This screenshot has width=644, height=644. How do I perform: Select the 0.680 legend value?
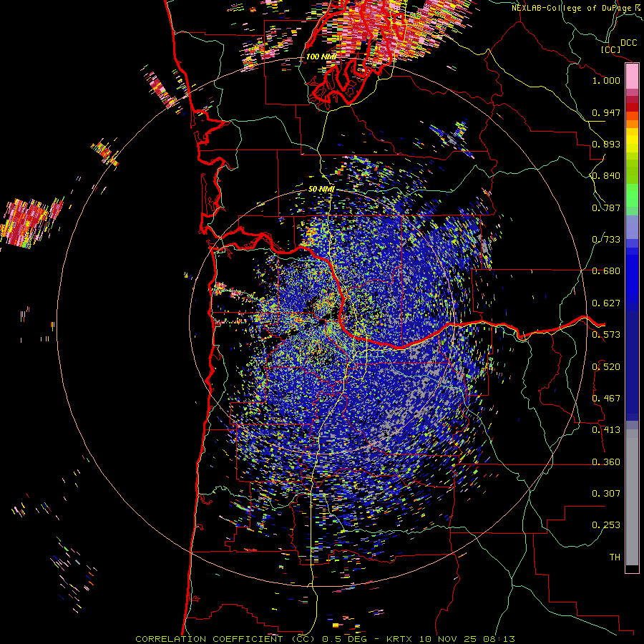tap(606, 271)
